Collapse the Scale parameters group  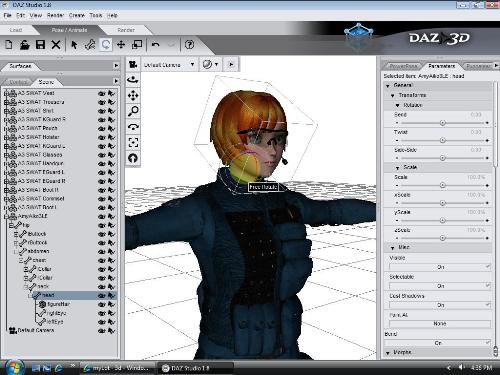[397, 168]
